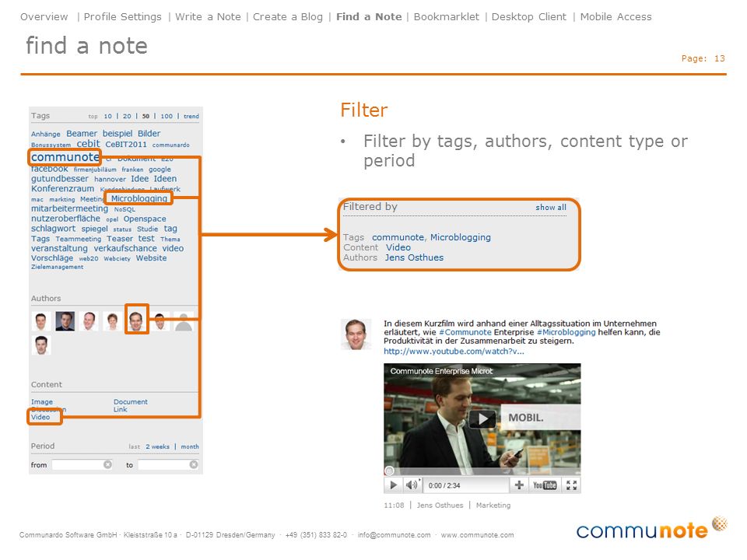747x560 pixels.
Task: Open the #Communote hashtag in the note
Action: click(465, 332)
